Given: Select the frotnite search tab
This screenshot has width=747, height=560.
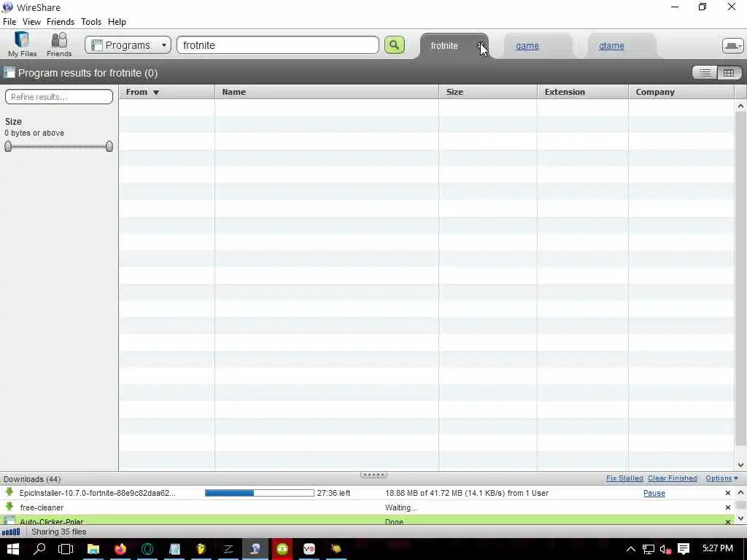Looking at the screenshot, I should [x=444, y=46].
